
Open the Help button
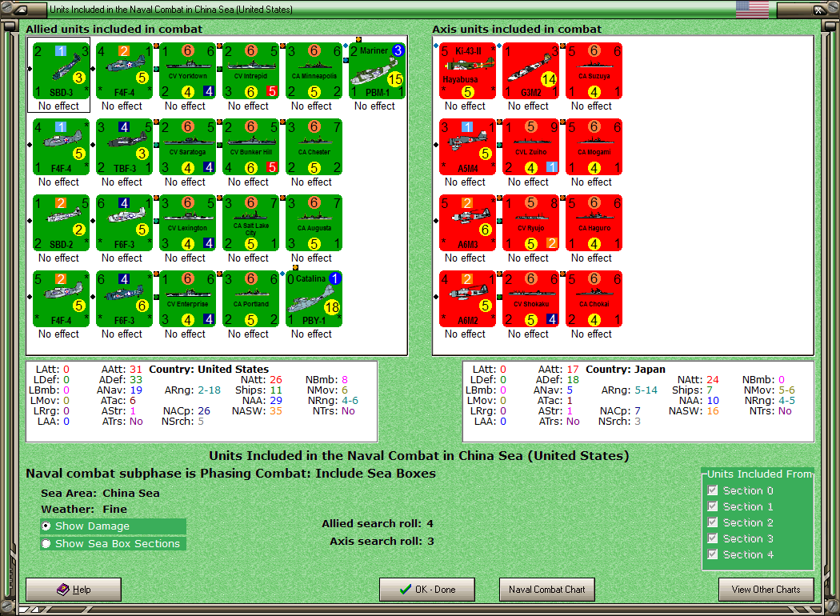pos(74,590)
